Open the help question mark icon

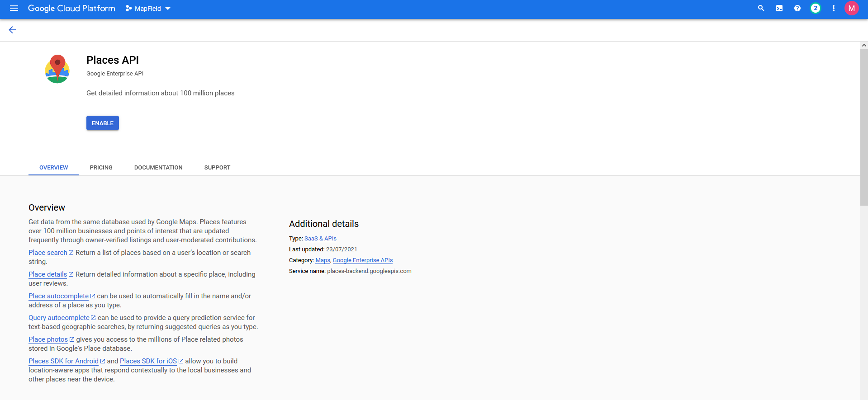point(797,8)
